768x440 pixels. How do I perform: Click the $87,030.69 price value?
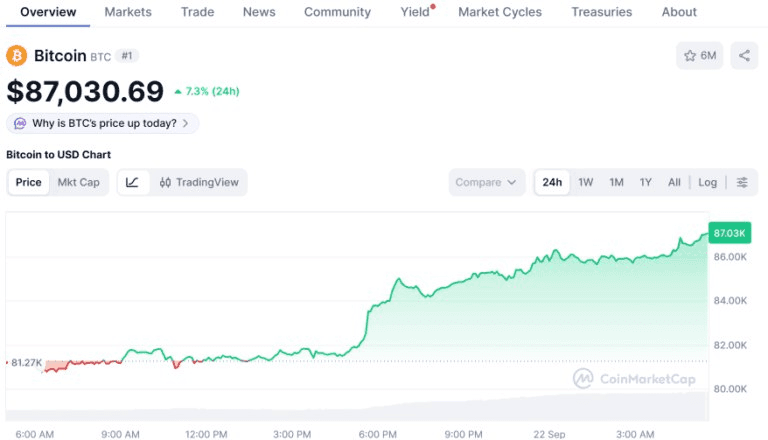(x=85, y=92)
